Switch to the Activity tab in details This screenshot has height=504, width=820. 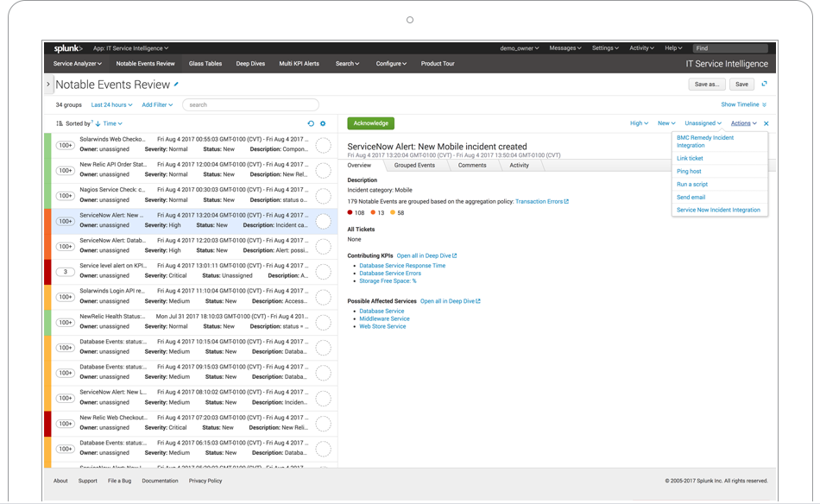click(520, 165)
